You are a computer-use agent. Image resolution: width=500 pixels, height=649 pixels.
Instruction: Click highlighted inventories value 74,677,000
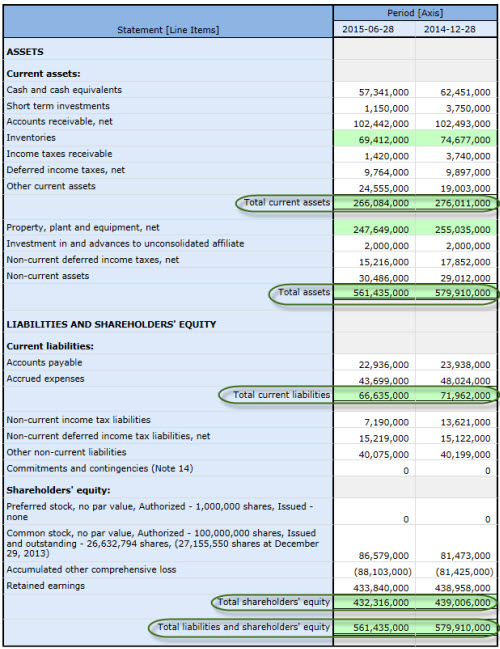(x=465, y=140)
